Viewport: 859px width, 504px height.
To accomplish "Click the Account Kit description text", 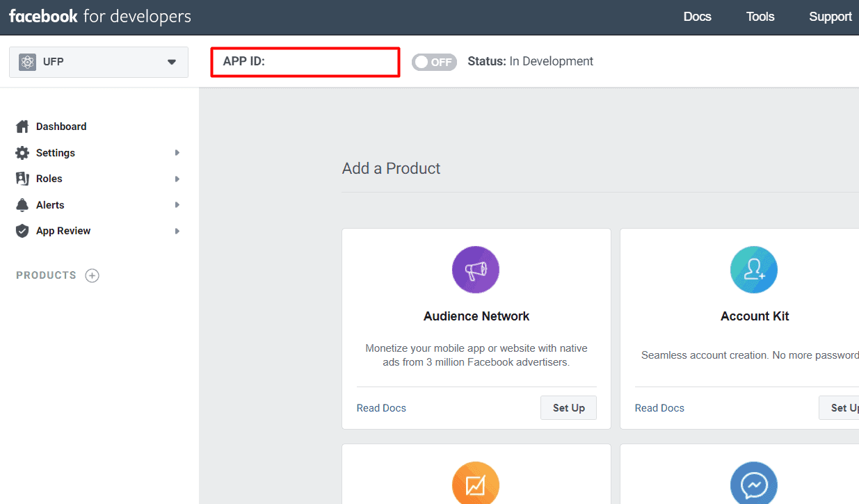I will pyautogui.click(x=750, y=355).
